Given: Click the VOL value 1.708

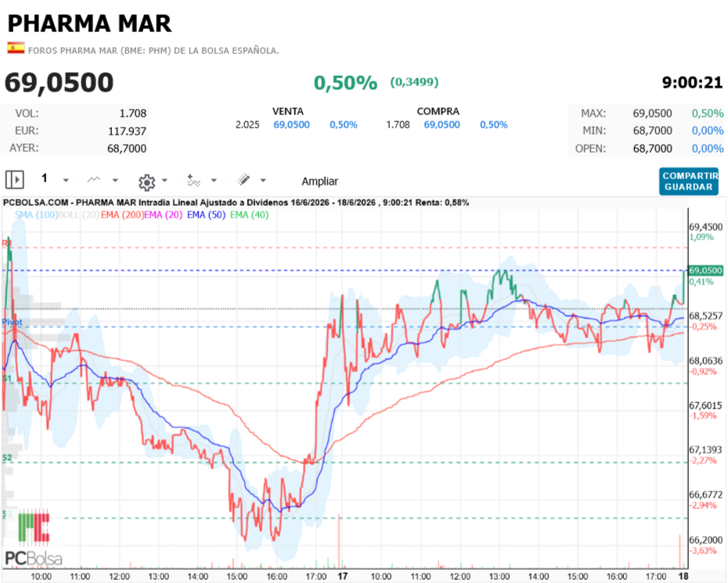Looking at the screenshot, I should [133, 113].
